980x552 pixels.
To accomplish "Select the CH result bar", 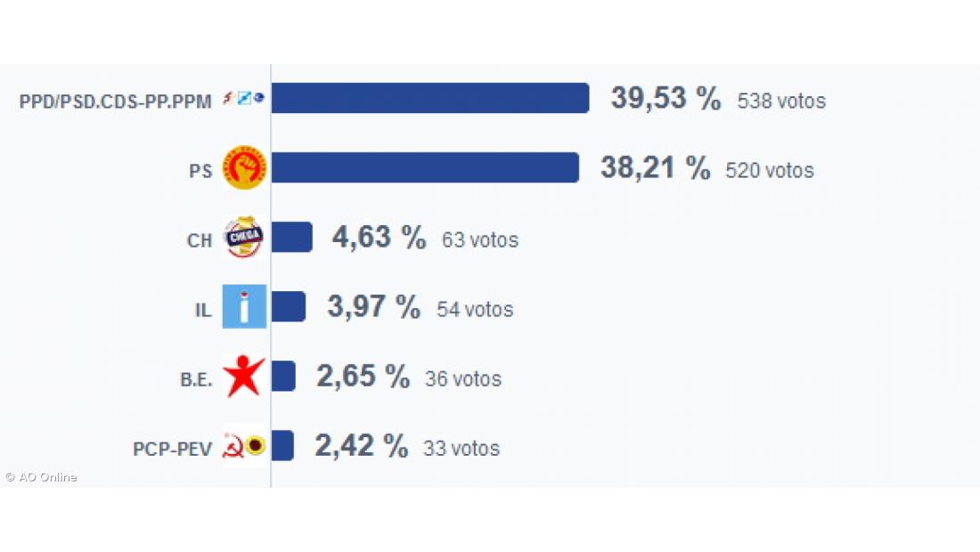I will (291, 238).
